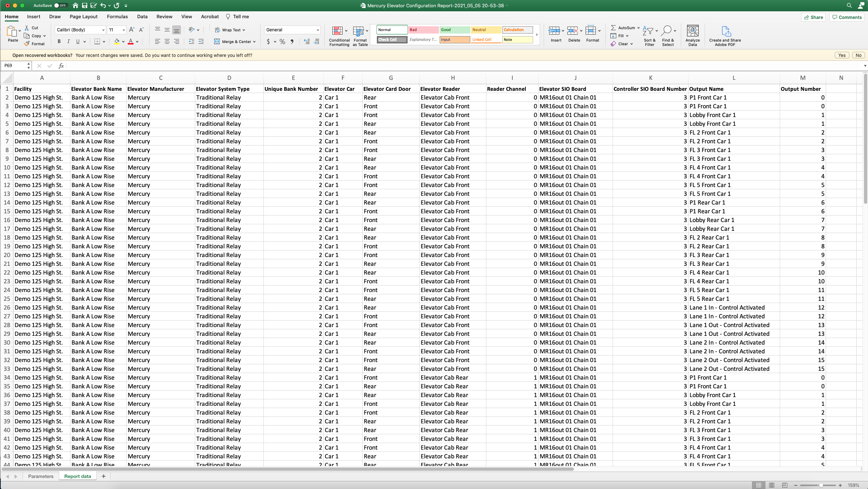The height and width of the screenshot is (489, 868).
Task: Click the Share button
Action: [x=814, y=17]
